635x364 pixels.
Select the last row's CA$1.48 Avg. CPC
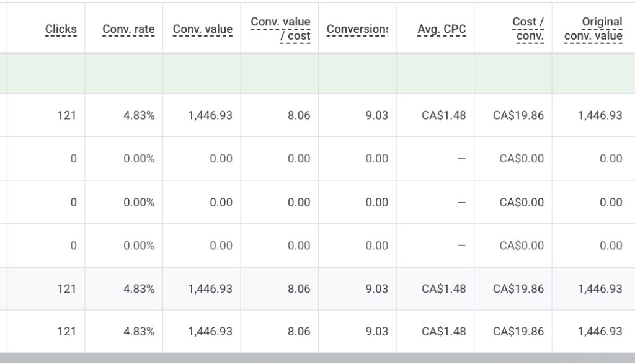coord(444,332)
